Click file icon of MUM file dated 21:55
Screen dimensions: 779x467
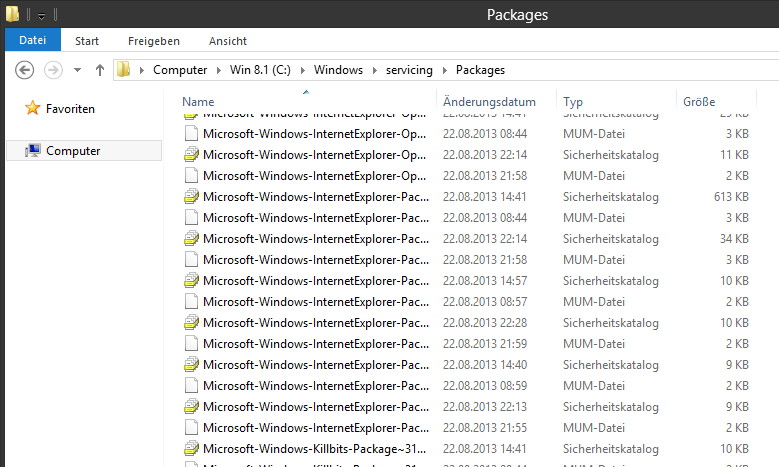click(x=191, y=427)
